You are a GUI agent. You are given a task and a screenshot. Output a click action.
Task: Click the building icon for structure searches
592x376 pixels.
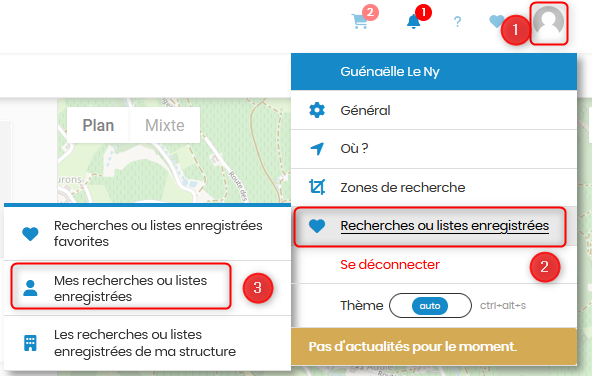[30, 343]
